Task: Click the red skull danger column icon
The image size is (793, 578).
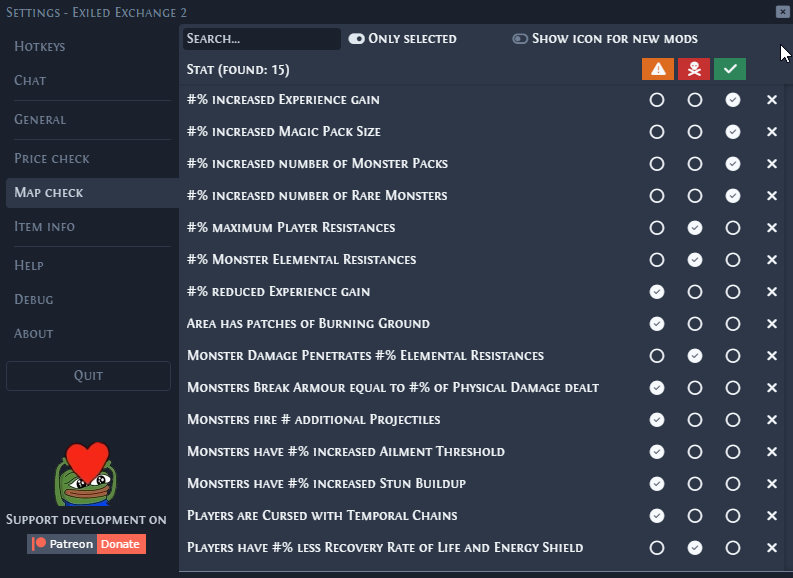Action: pos(694,69)
